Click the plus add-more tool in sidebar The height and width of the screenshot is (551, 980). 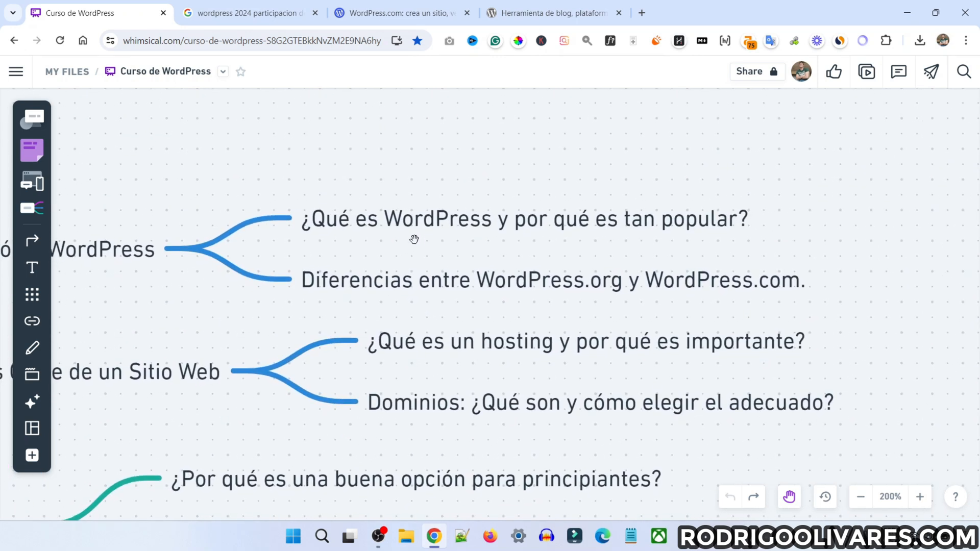point(32,455)
